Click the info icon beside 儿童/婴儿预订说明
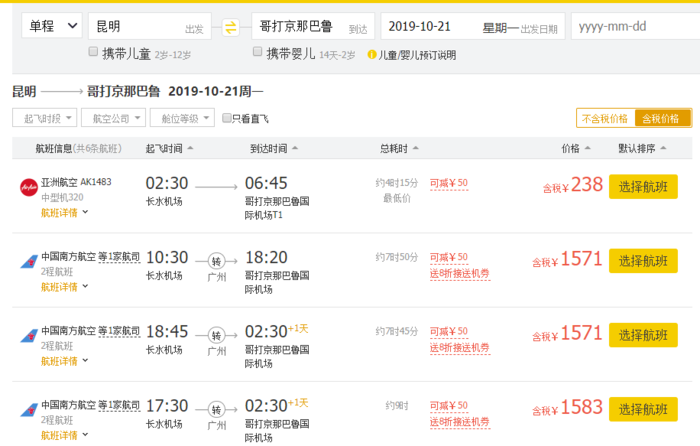 [x=372, y=55]
